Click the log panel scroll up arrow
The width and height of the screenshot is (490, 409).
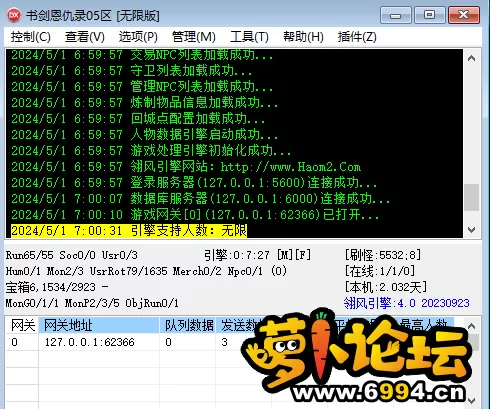click(x=471, y=58)
